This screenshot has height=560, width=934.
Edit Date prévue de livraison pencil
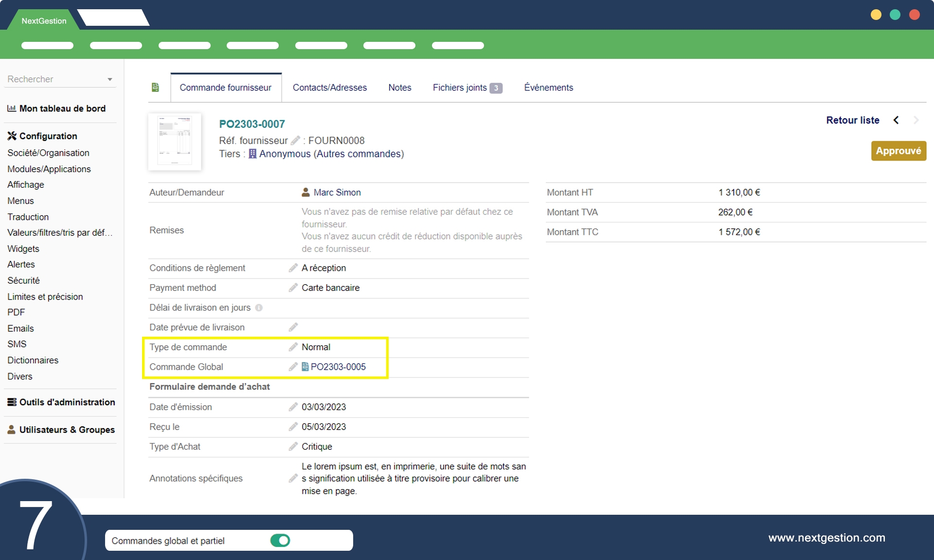(293, 327)
